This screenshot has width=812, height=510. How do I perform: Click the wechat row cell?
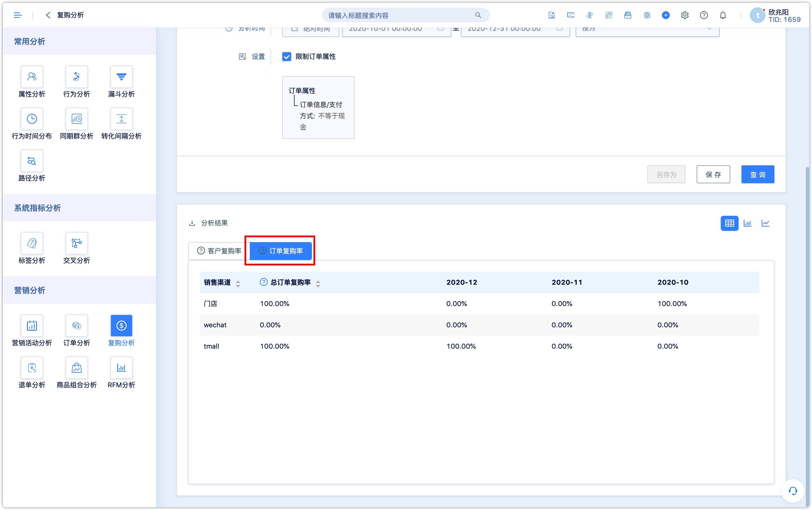tap(215, 325)
